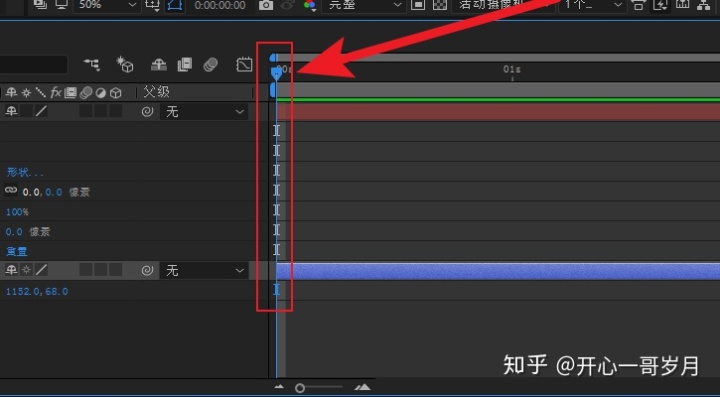
Task: Click the parent pick whip on the red layer
Action: [147, 112]
